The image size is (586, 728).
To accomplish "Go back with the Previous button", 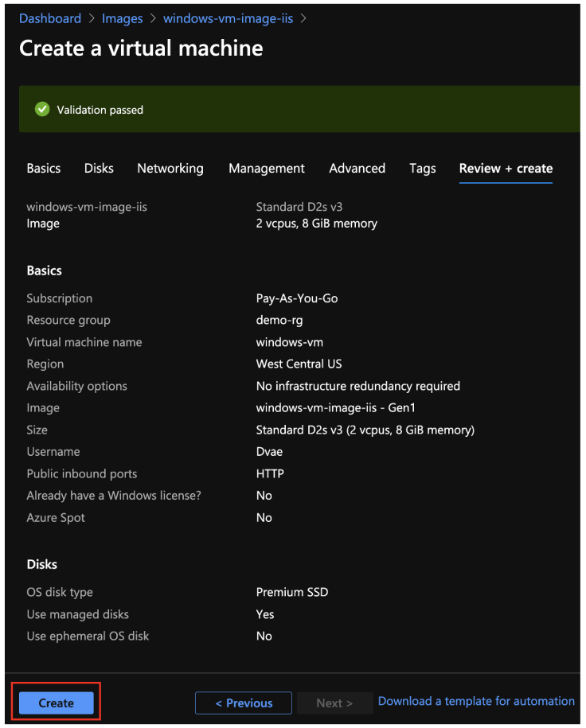I will [x=244, y=703].
